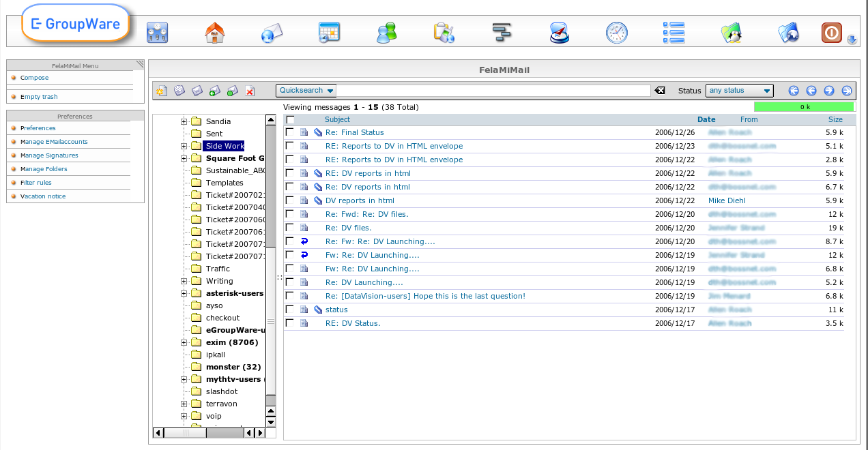Click the red X delete messages icon
The width and height of the screenshot is (868, 450).
click(250, 91)
